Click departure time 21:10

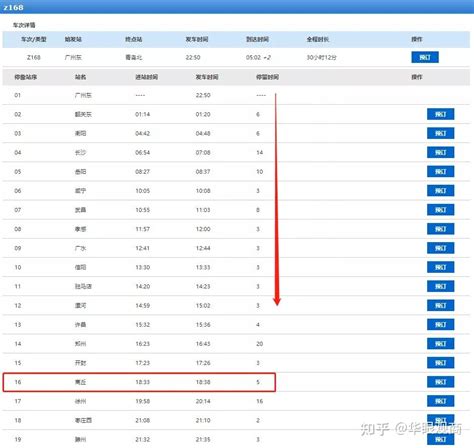[203, 420]
